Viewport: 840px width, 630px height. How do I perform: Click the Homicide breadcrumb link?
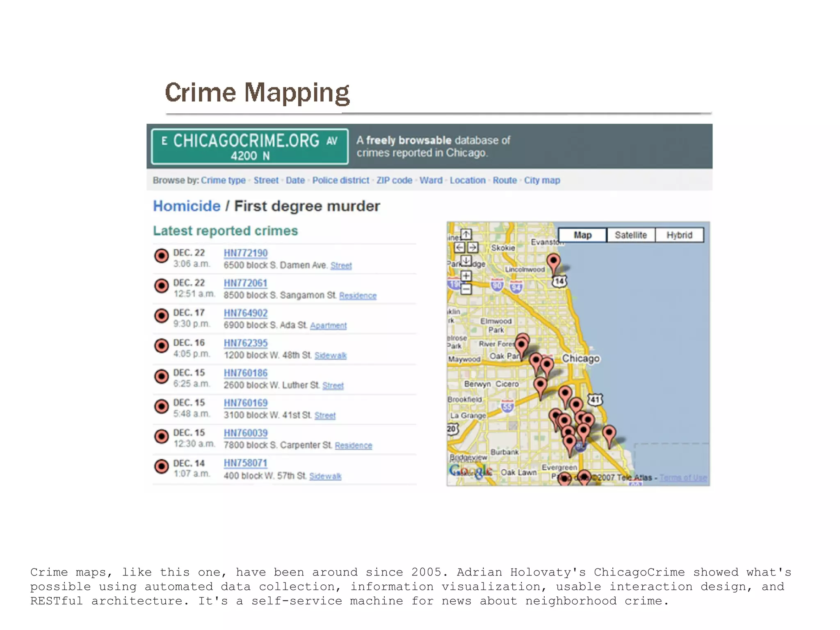tap(187, 206)
